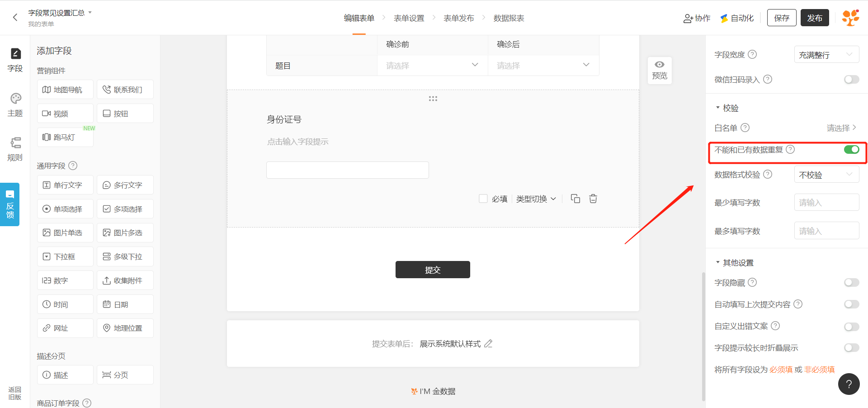This screenshot has height=408, width=868.
Task: Click the delete field trash icon
Action: click(x=593, y=199)
